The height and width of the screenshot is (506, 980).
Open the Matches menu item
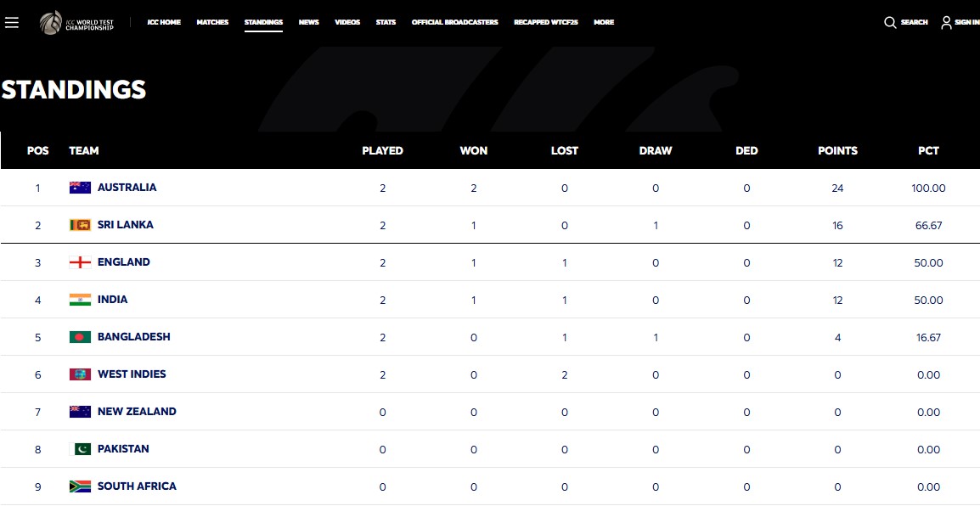point(212,22)
